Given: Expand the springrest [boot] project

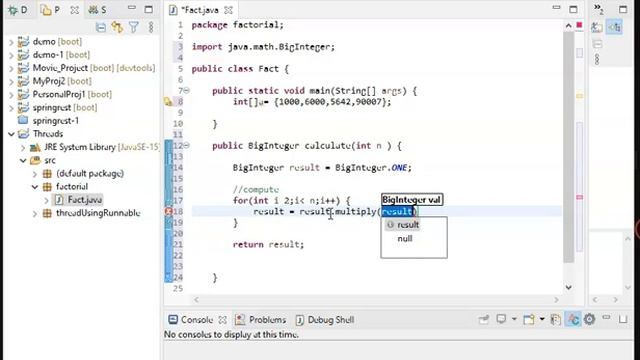Looking at the screenshot, I should [x=11, y=108].
